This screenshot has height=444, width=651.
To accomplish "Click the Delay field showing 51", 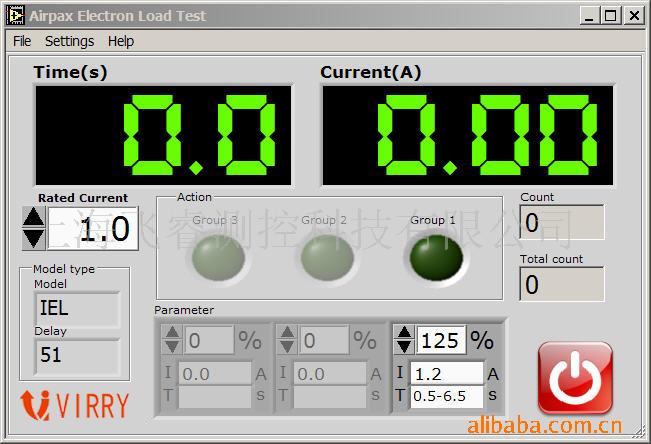I will tap(76, 356).
